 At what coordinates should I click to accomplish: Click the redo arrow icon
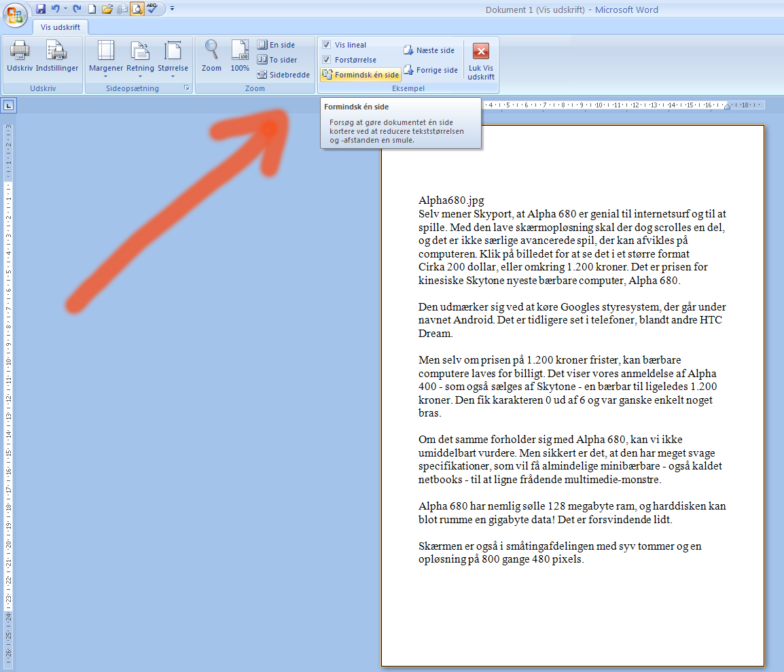pyautogui.click(x=77, y=9)
